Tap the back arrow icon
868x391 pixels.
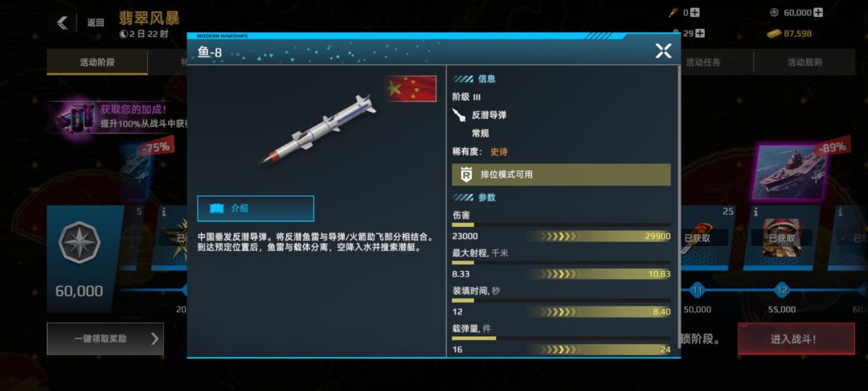63,23
